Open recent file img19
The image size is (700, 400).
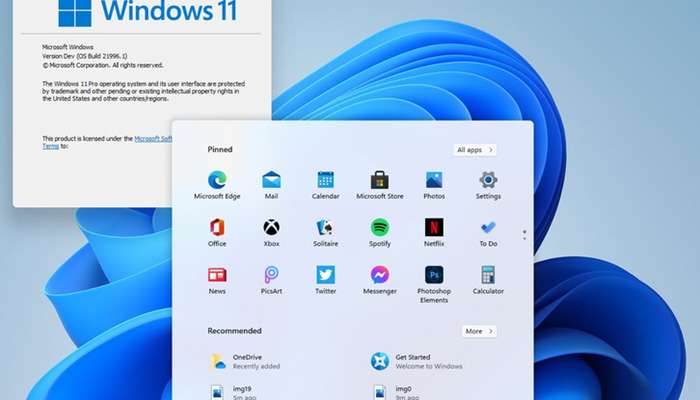[x=232, y=392]
